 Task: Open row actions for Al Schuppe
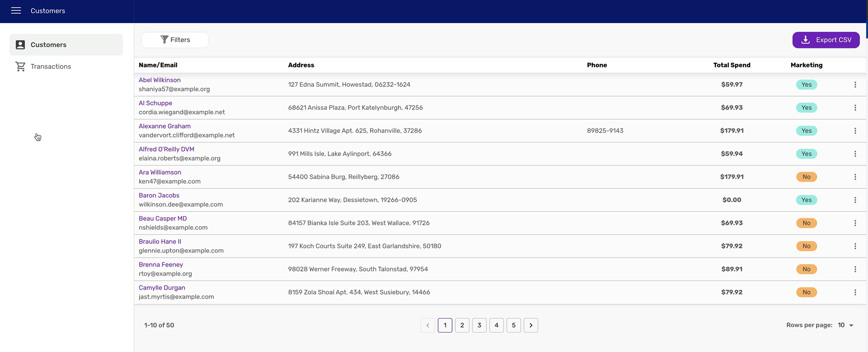pos(855,108)
